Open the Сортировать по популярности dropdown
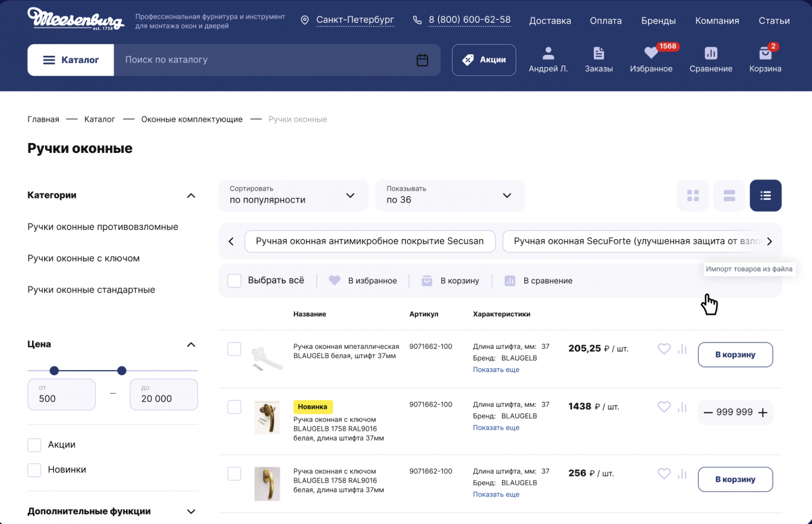 pos(293,195)
